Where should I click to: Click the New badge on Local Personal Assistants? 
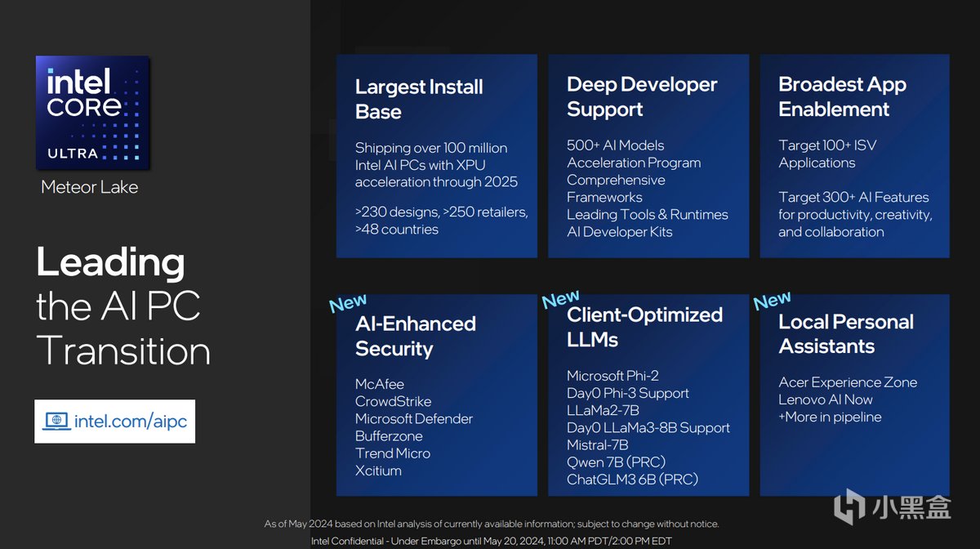pyautogui.click(x=772, y=300)
